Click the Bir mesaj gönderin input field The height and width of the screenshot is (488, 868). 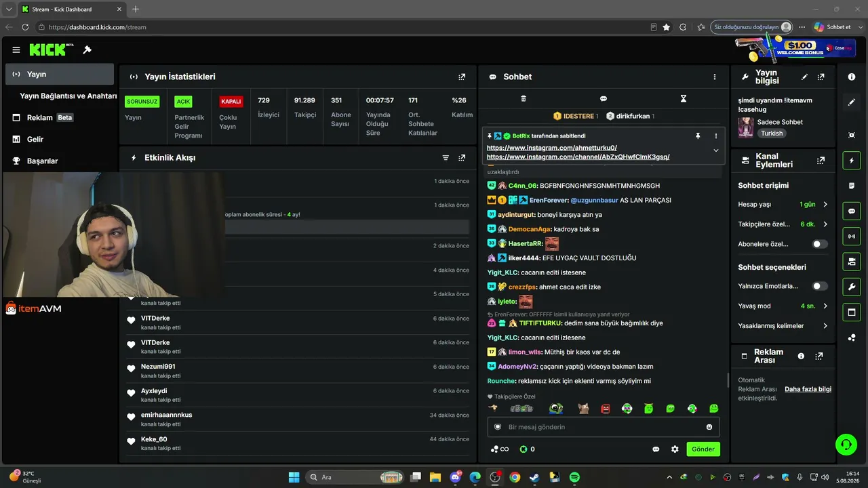click(604, 427)
